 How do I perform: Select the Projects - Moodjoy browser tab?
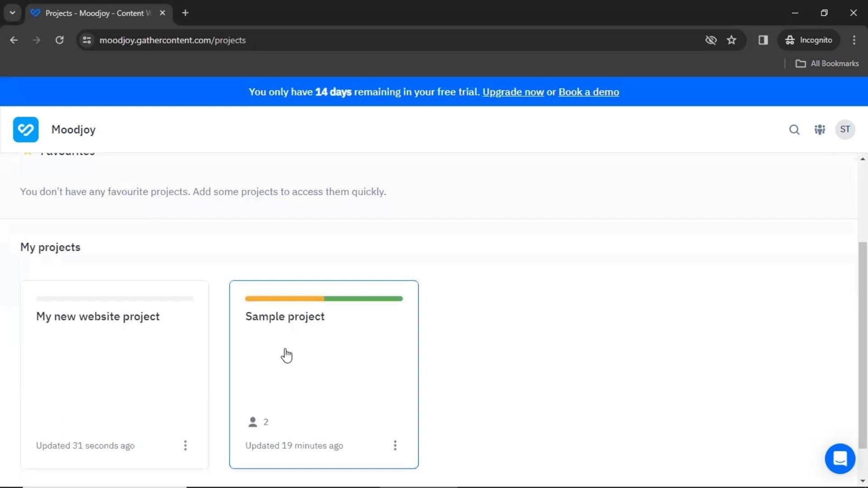pyautogui.click(x=97, y=13)
